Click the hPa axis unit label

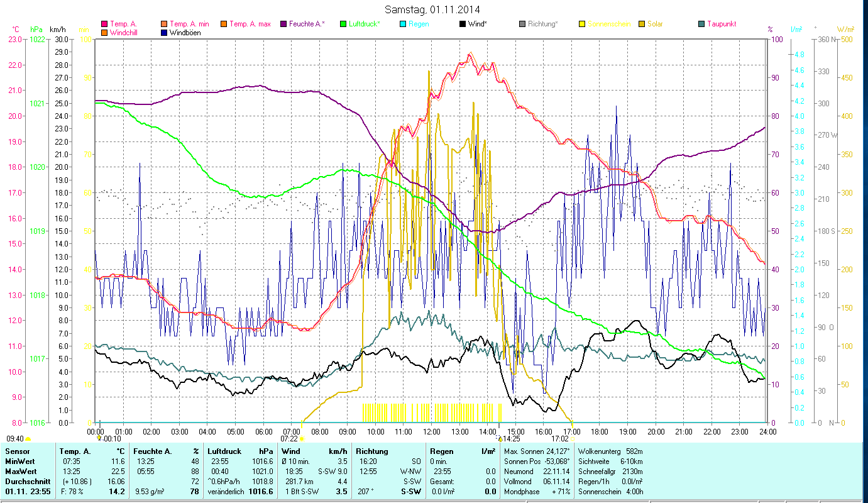point(36,30)
